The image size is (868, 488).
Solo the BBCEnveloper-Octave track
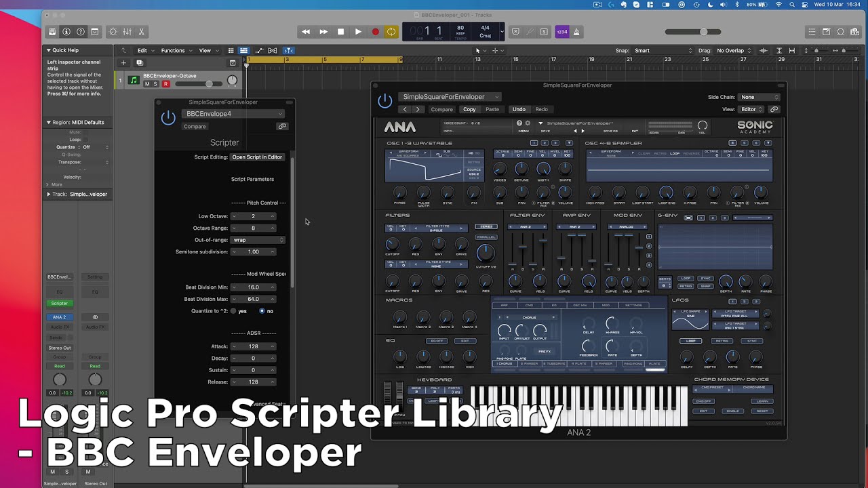pos(155,84)
